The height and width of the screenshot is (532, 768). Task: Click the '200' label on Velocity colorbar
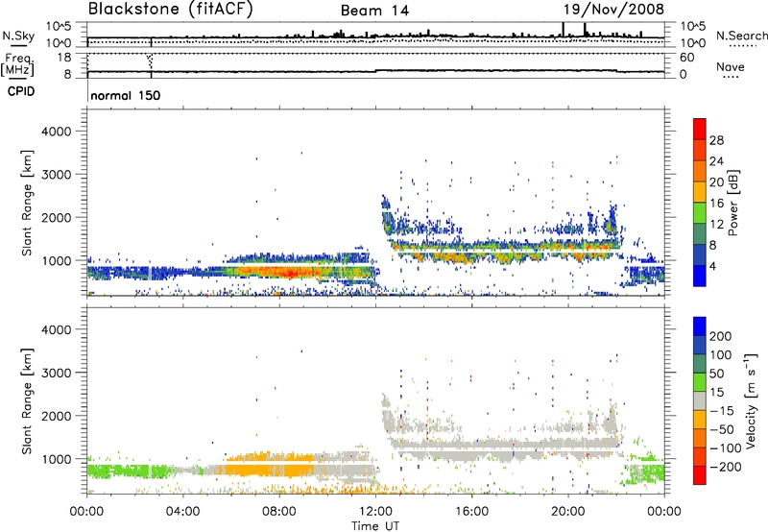coord(721,336)
